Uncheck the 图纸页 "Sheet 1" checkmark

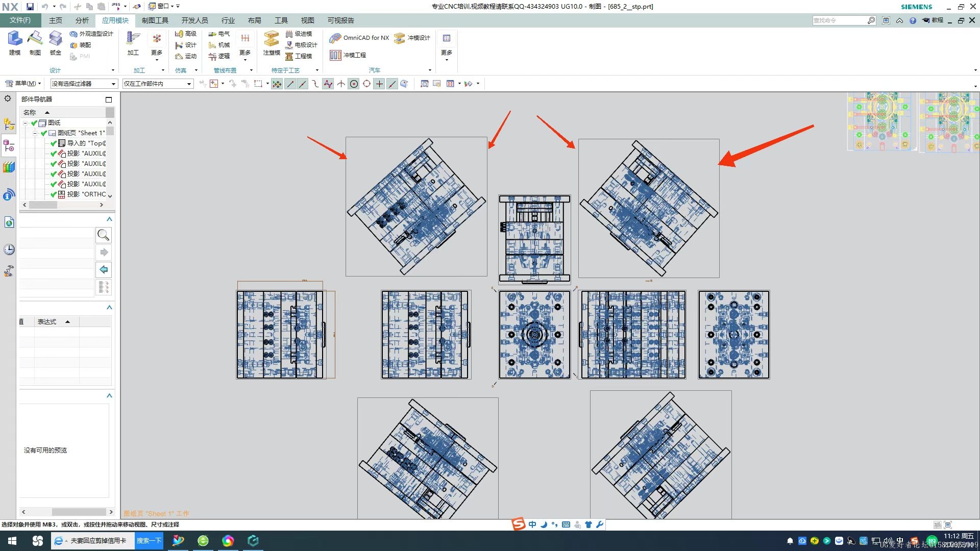point(44,133)
